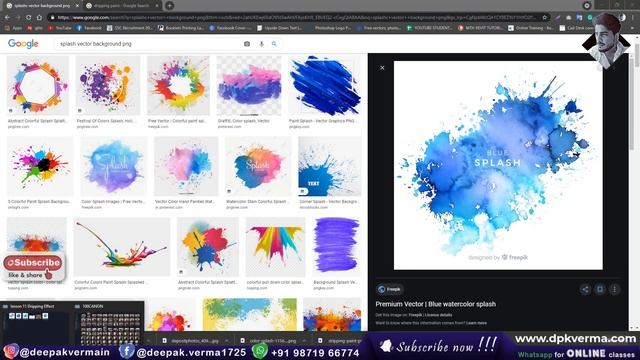Open the large Blue Splash preview image
This screenshot has width=640, height=360.
pyautogui.click(x=498, y=165)
